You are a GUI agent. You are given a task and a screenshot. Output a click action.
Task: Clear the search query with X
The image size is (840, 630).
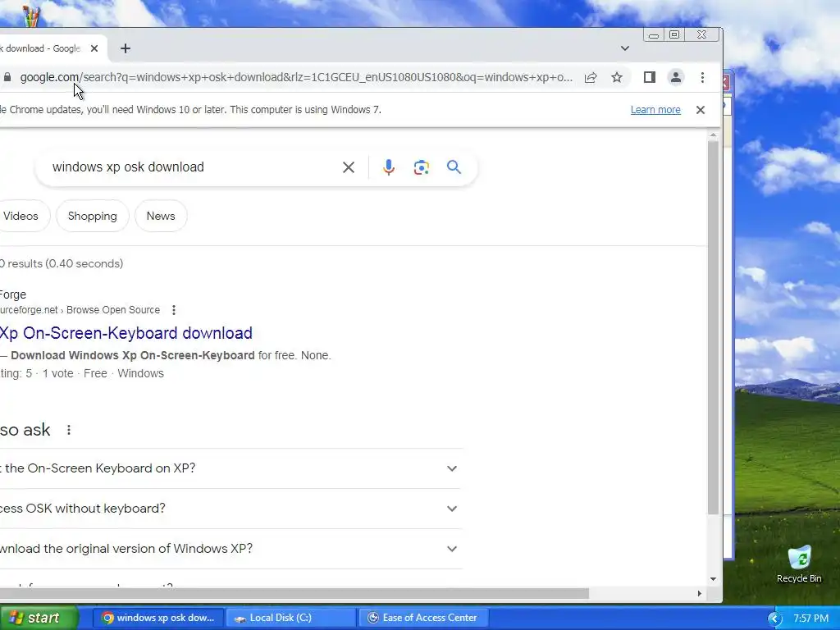[x=348, y=167]
